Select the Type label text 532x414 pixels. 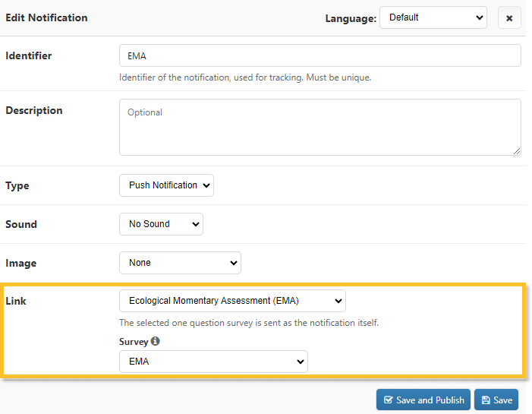[x=17, y=185]
